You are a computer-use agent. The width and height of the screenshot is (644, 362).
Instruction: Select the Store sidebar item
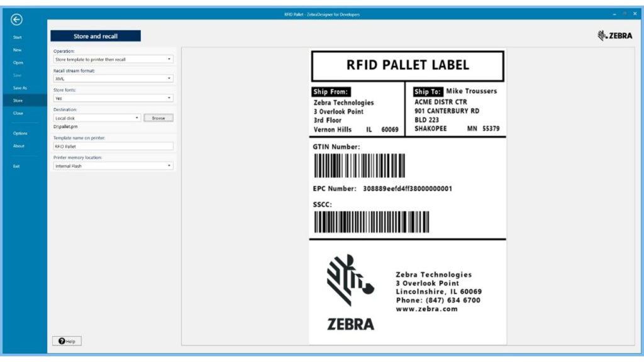coord(18,101)
